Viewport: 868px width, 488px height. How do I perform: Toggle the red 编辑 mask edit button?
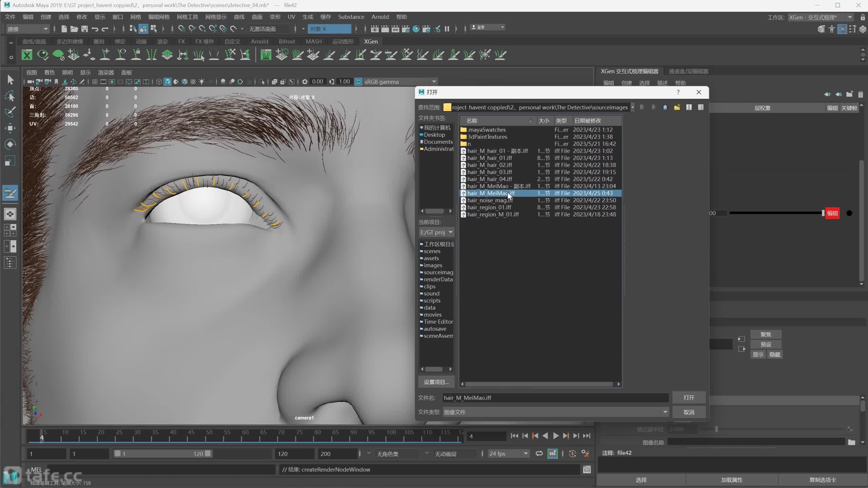pyautogui.click(x=832, y=213)
